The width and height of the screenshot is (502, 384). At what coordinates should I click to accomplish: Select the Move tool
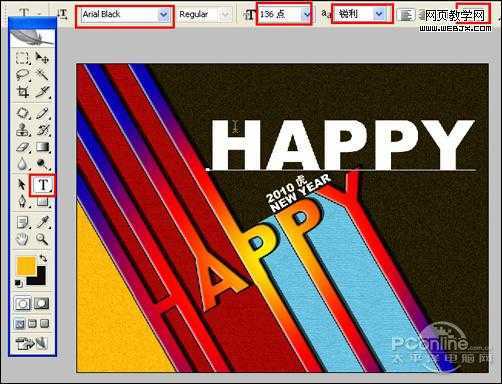42,58
